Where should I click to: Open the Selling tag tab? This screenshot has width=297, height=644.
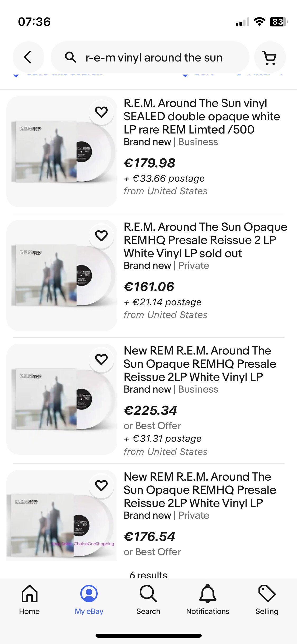tap(267, 600)
